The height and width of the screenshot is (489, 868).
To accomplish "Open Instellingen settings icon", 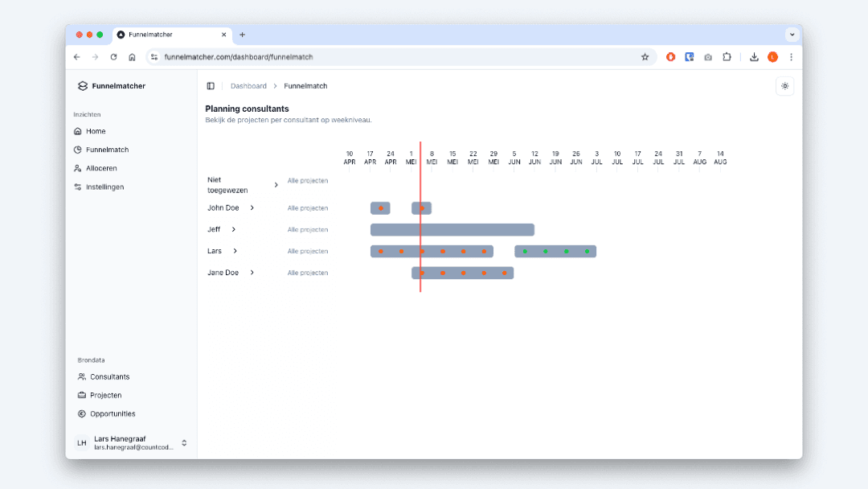I will 78,187.
